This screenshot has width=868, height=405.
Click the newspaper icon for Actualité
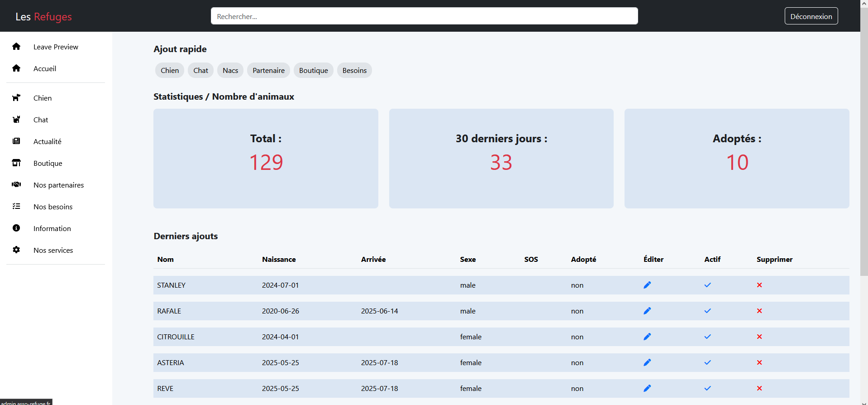coord(16,141)
